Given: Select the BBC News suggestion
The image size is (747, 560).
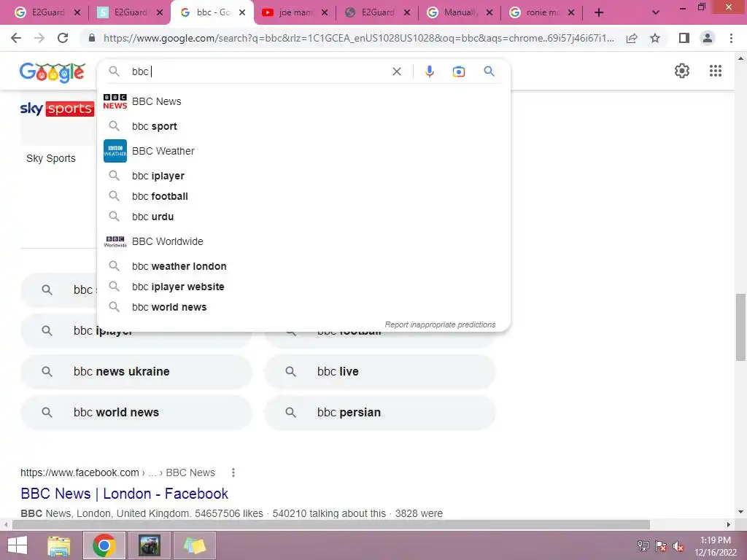Looking at the screenshot, I should point(303,101).
